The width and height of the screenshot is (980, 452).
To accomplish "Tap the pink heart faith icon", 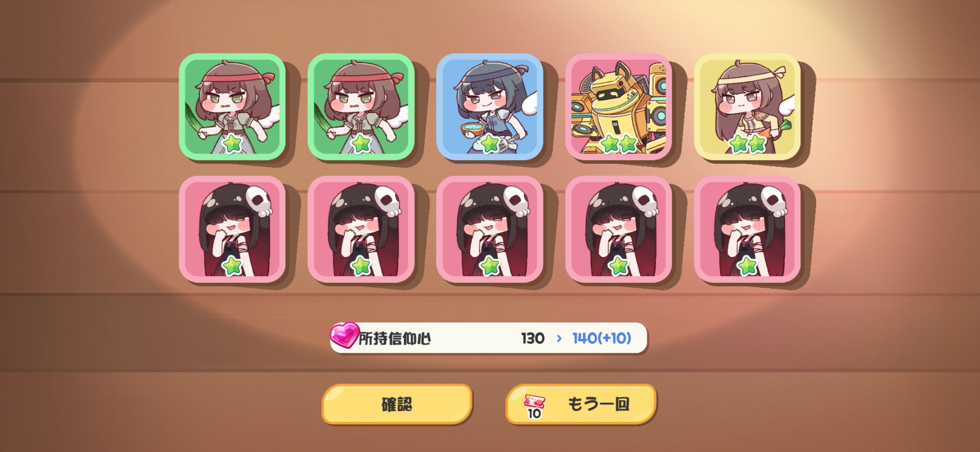I will [344, 336].
